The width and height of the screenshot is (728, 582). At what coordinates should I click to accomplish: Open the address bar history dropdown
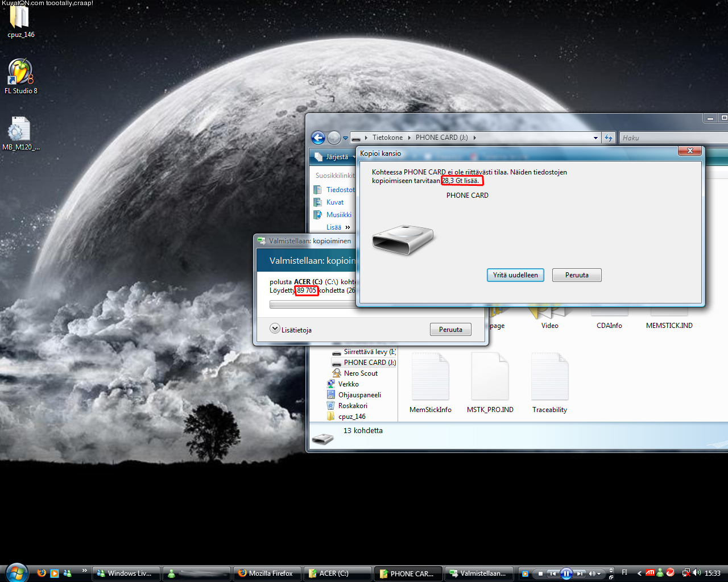click(595, 138)
